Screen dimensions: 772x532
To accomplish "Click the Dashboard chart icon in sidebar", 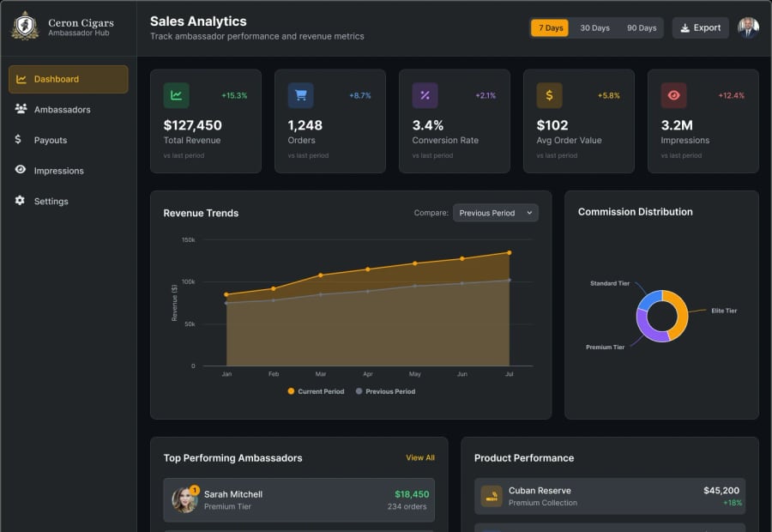I will [21, 79].
